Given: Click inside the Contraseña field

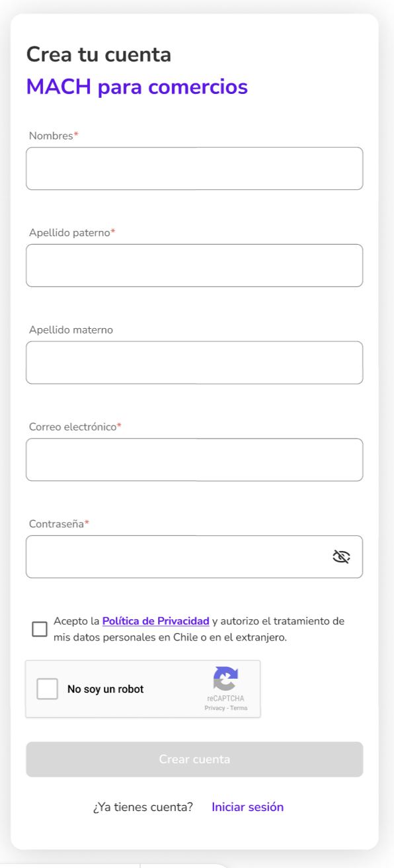Looking at the screenshot, I should [x=194, y=556].
